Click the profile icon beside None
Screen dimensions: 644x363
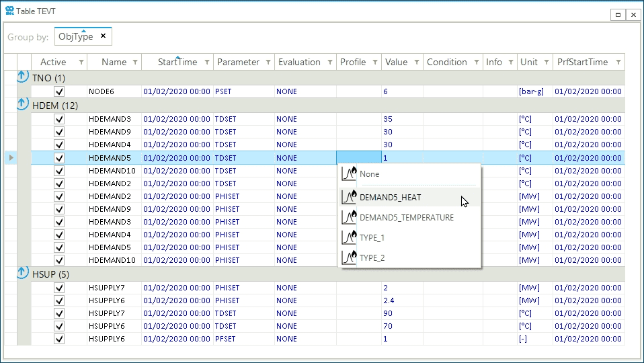pos(349,174)
